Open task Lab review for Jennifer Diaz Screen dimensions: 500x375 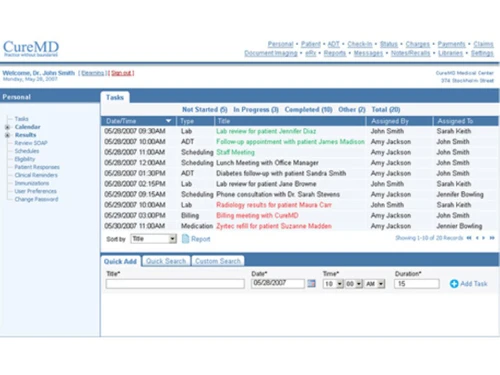[266, 131]
